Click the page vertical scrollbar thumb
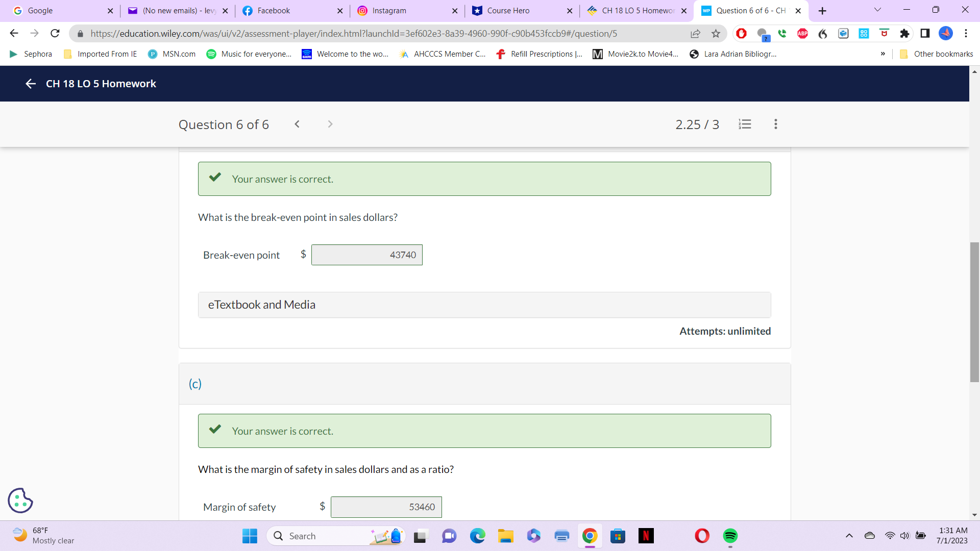This screenshot has height=551, width=980. point(974,311)
